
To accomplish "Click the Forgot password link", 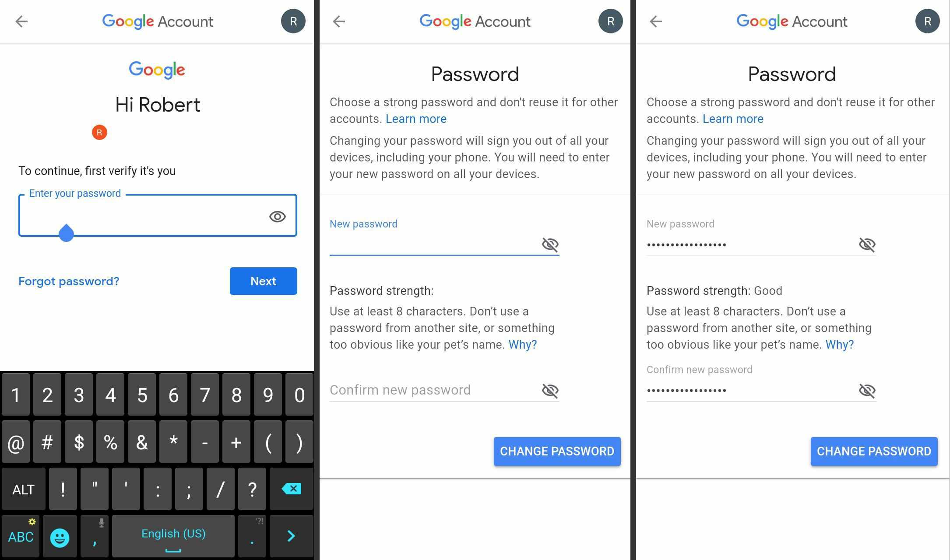I will coord(69,281).
